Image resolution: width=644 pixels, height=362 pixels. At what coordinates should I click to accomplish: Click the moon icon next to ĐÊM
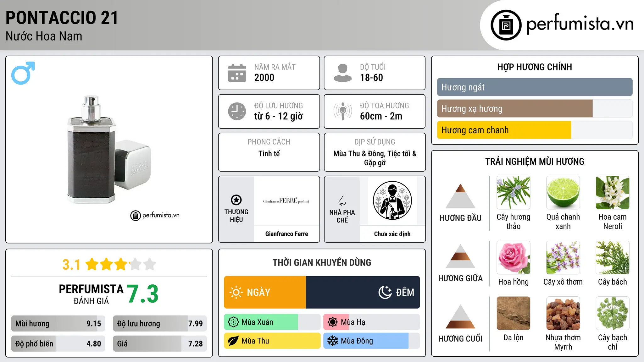385,292
